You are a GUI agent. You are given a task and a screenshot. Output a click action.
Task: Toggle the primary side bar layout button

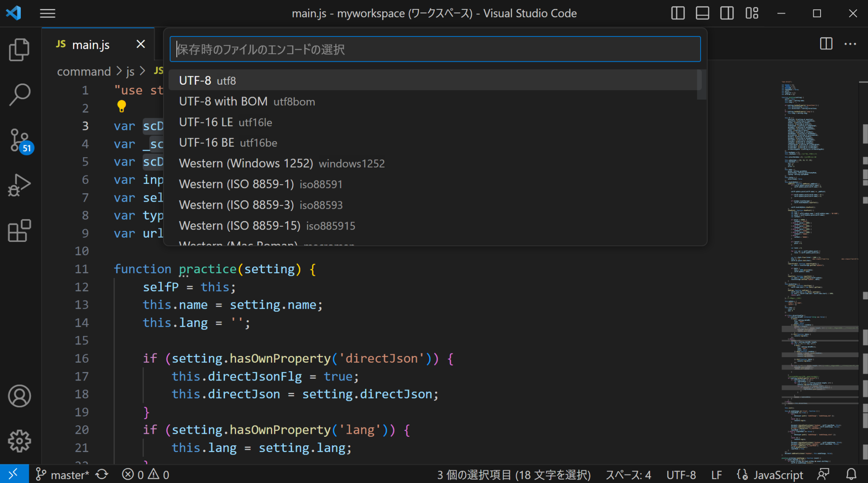pos(678,13)
